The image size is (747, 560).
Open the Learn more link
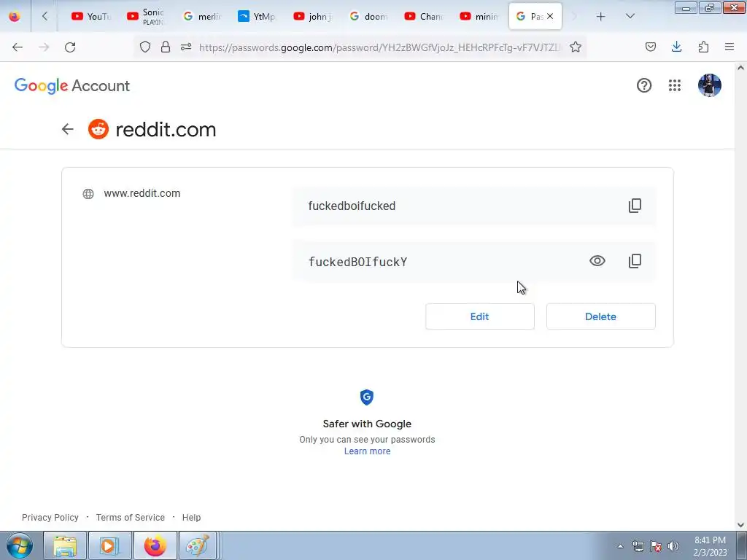(368, 451)
